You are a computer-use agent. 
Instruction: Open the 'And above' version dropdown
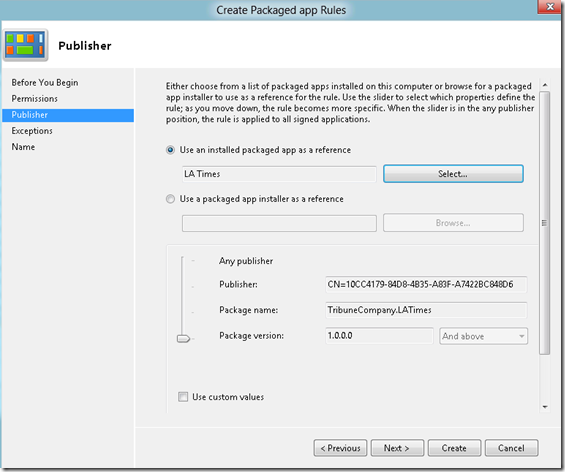coord(483,336)
